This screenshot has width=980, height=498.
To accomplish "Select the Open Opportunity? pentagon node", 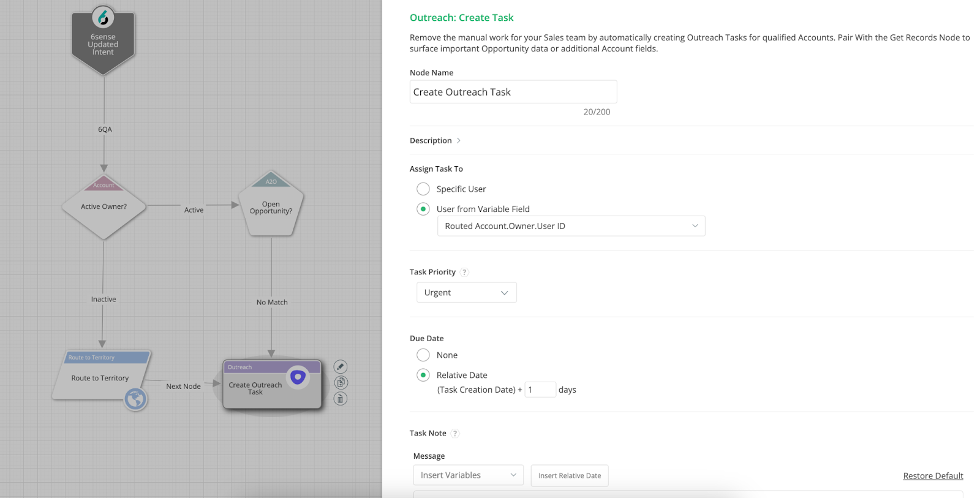I will point(271,205).
